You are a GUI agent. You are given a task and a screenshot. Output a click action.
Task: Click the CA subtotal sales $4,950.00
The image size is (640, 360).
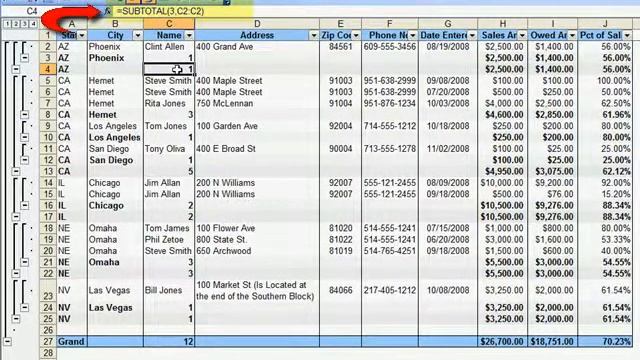502,171
